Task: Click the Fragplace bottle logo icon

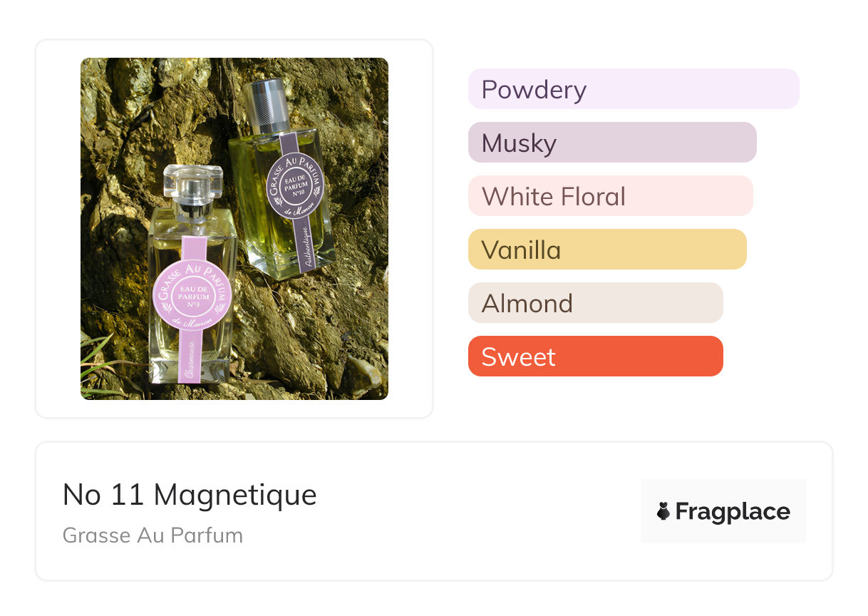Action: click(x=663, y=511)
